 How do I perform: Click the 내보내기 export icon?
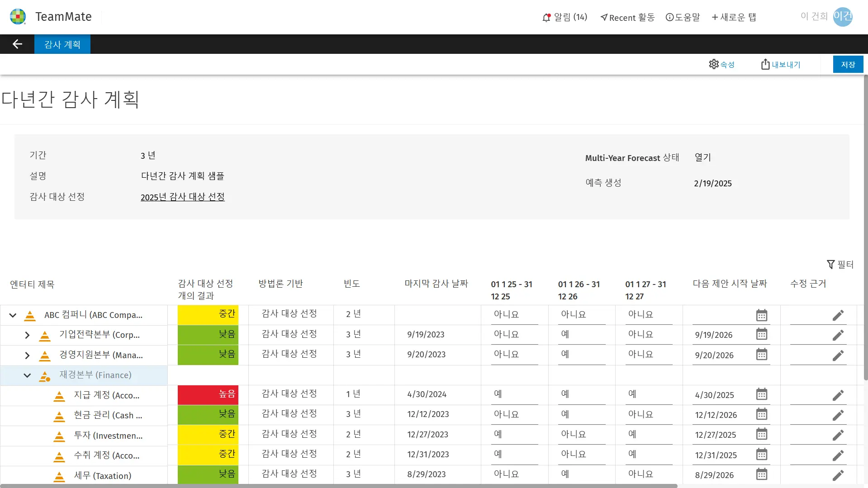(765, 64)
